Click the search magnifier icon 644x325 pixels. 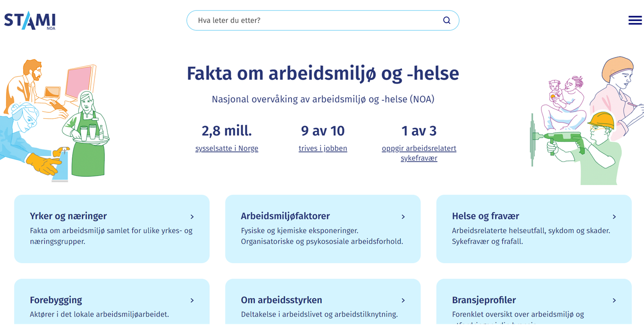click(x=447, y=20)
